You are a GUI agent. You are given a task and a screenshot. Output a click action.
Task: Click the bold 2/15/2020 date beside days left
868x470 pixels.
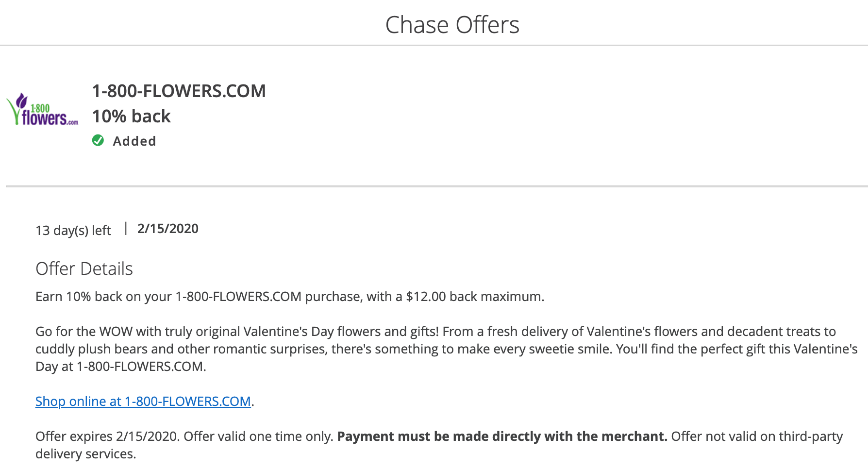(x=167, y=229)
